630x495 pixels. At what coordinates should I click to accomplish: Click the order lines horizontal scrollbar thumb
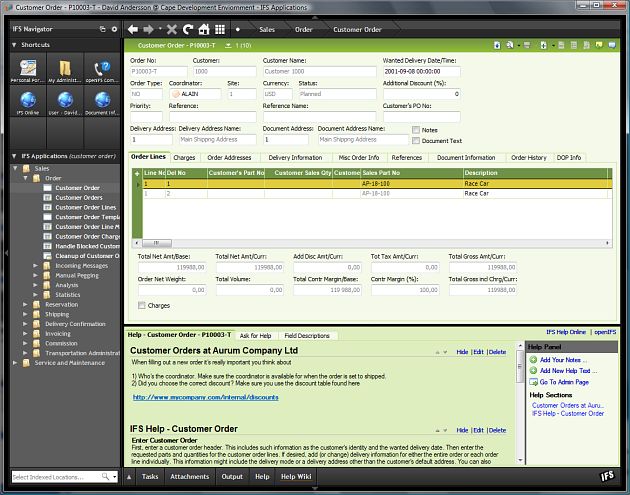click(x=157, y=243)
